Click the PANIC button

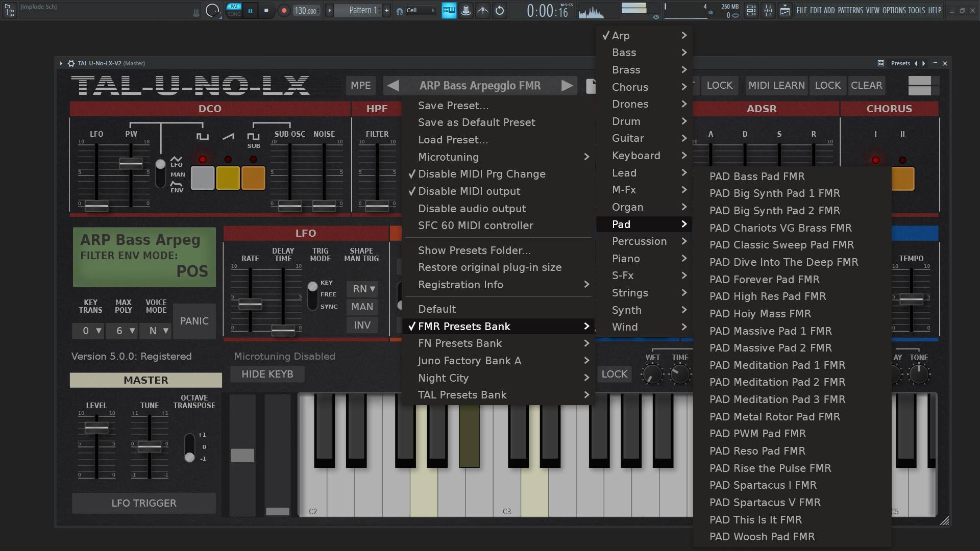click(x=194, y=321)
